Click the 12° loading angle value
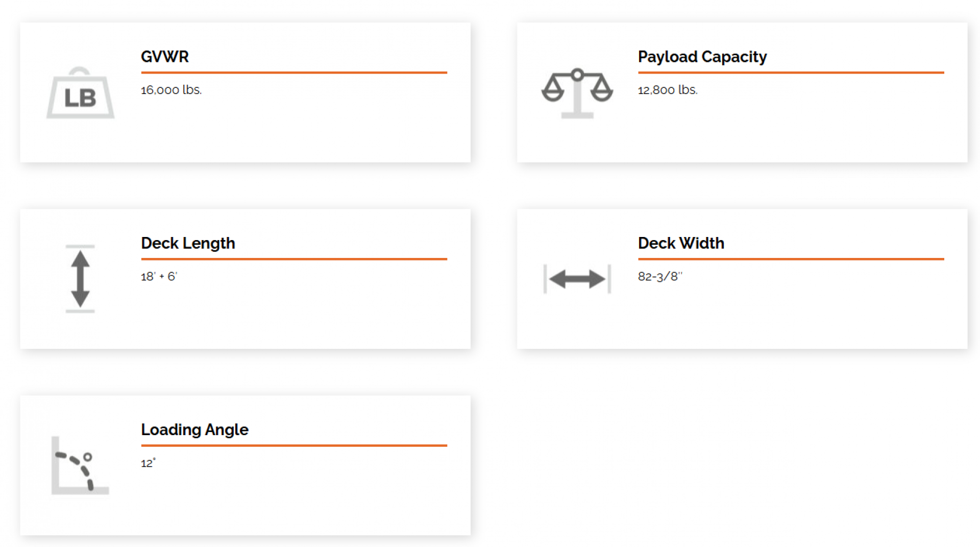 [148, 463]
